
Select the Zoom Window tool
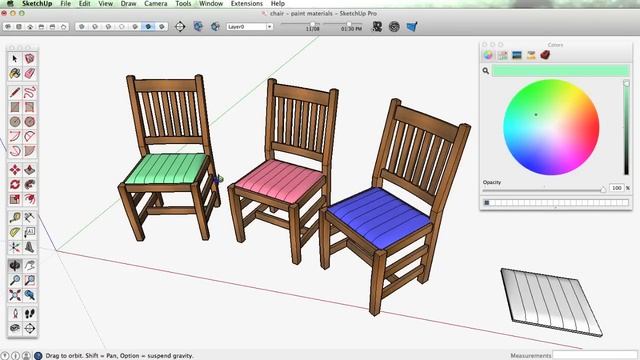29,280
